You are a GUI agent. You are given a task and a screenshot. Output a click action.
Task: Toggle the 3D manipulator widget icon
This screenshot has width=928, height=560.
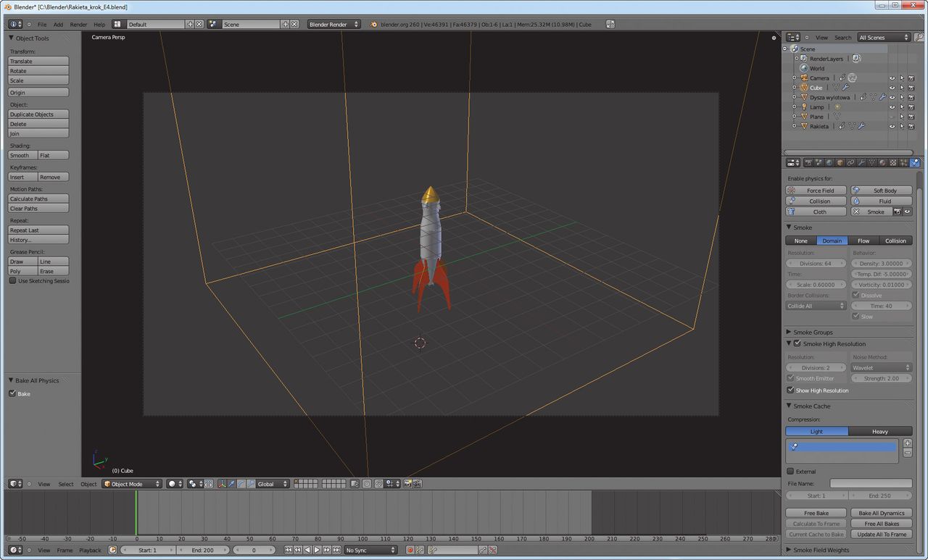(223, 484)
